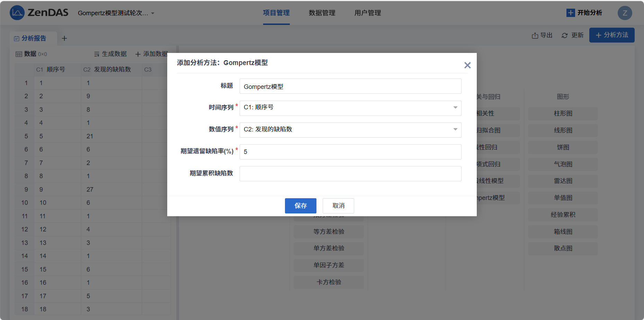
Task: Expand the 数值序列 dropdown
Action: 455,129
